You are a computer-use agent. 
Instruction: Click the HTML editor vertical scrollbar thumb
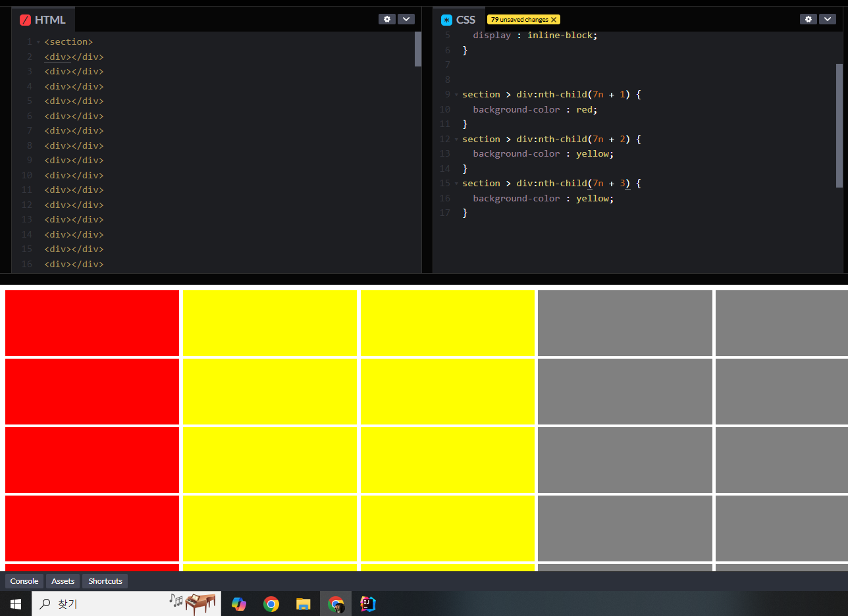418,49
